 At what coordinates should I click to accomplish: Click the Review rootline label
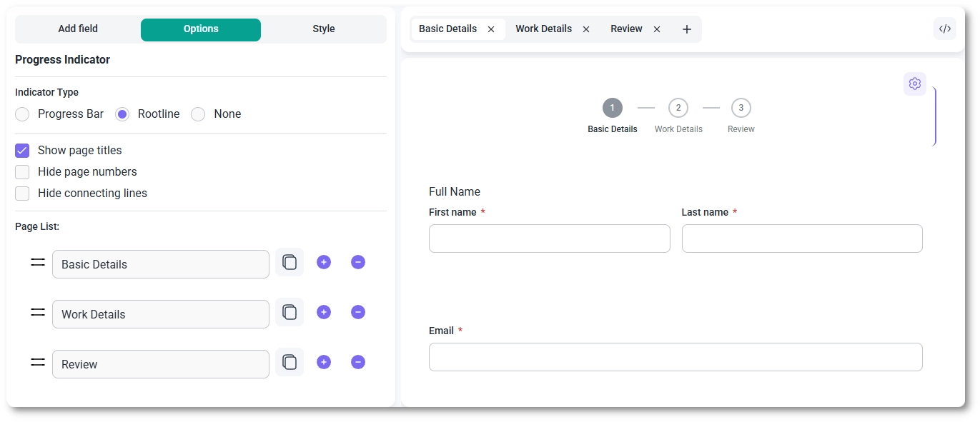pos(741,130)
